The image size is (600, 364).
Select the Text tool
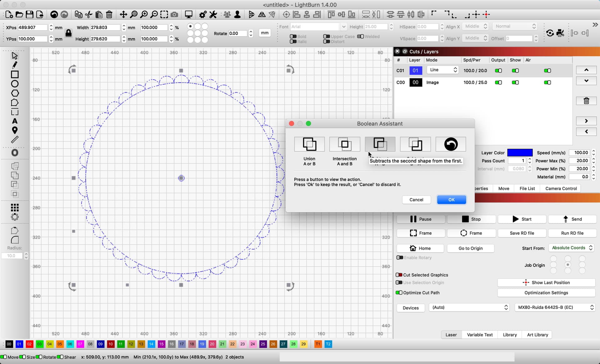pos(14,121)
